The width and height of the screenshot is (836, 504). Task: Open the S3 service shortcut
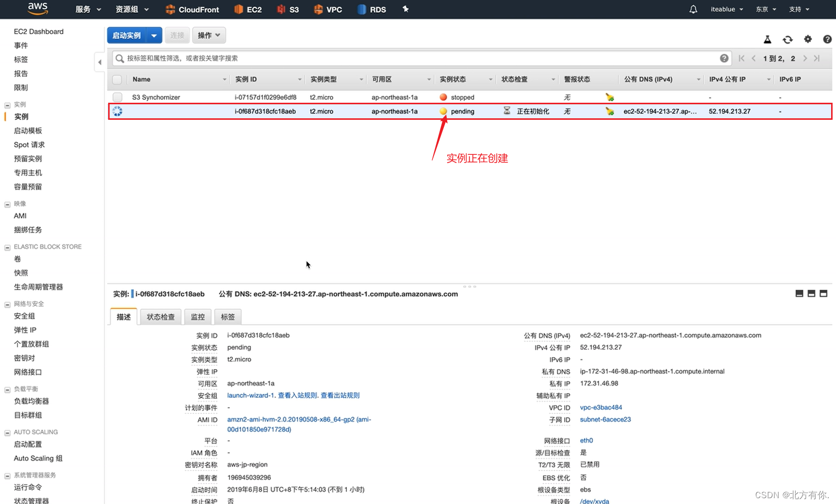click(x=288, y=9)
